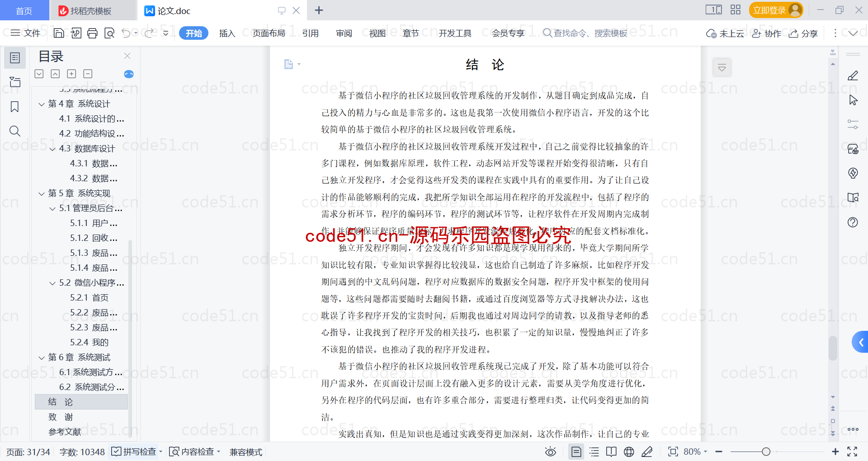Click the zoom in plus button
This screenshot has height=461, width=868.
(x=835, y=452)
